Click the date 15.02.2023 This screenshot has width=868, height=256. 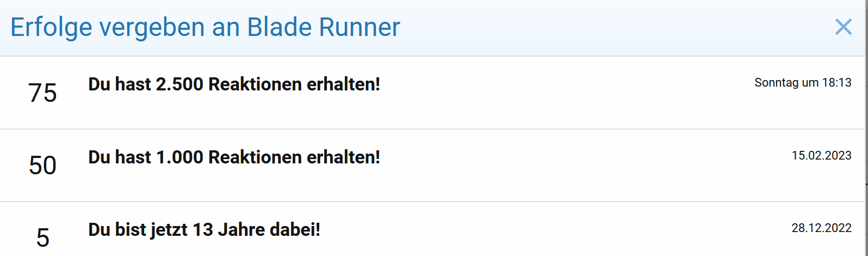(821, 156)
